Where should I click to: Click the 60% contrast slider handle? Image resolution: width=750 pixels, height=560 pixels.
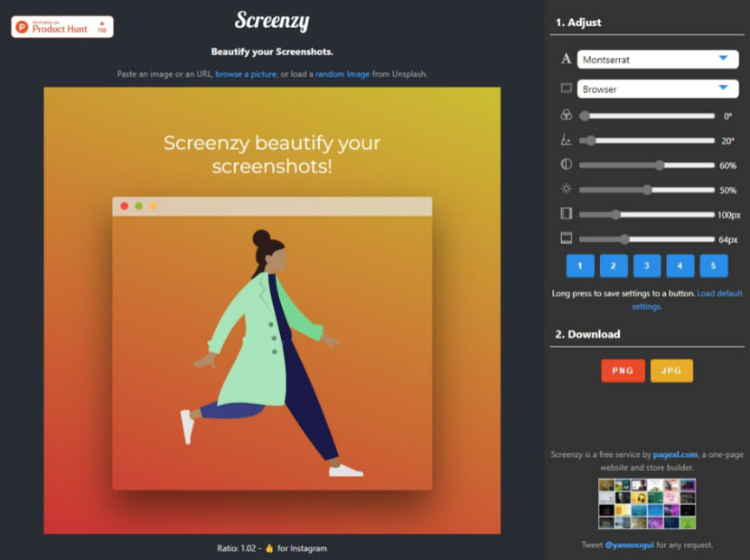tap(660, 165)
